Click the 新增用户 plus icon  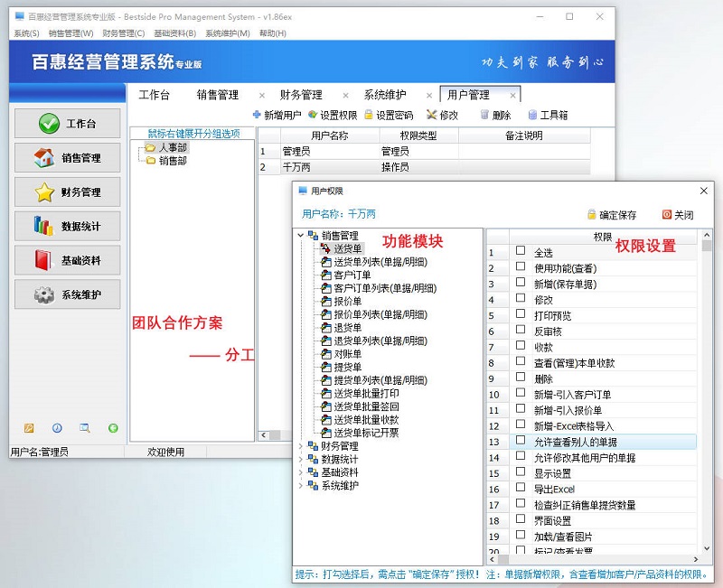[x=257, y=115]
